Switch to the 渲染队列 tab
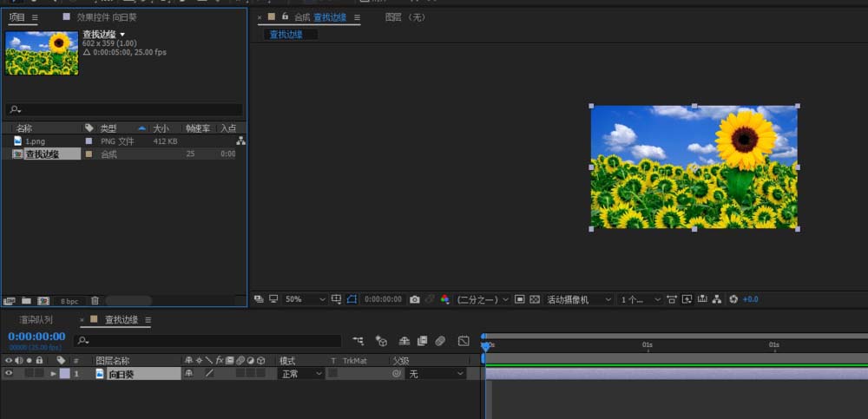The width and height of the screenshot is (868, 419). (x=36, y=320)
